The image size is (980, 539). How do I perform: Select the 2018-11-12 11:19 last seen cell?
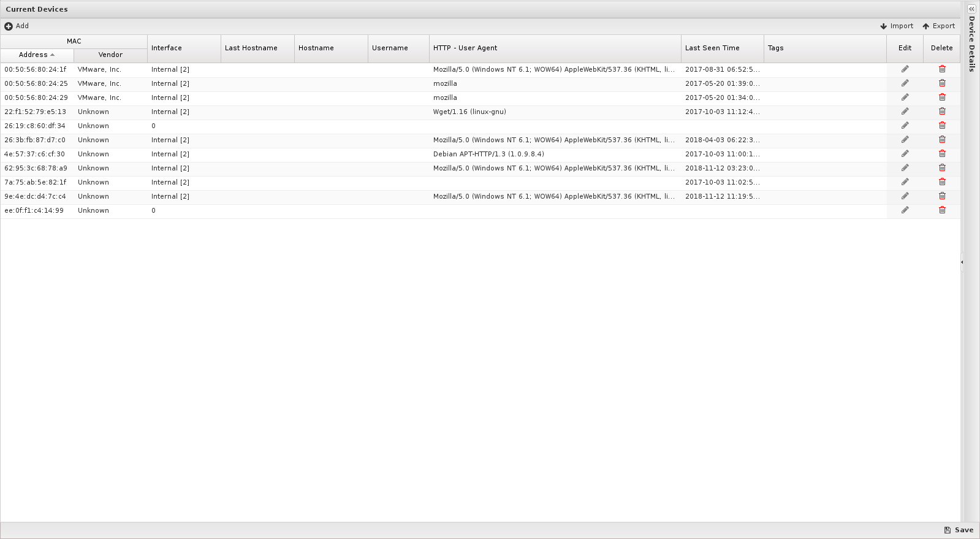coord(723,197)
